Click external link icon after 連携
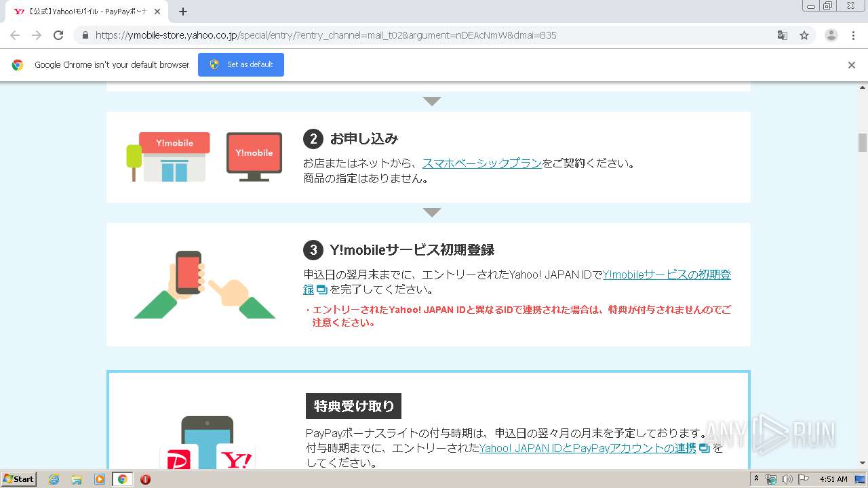 click(704, 449)
